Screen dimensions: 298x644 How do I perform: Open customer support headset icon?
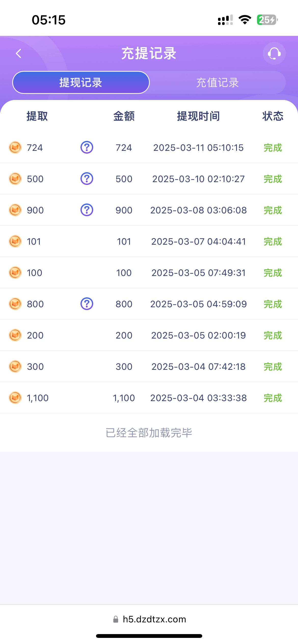[x=274, y=53]
